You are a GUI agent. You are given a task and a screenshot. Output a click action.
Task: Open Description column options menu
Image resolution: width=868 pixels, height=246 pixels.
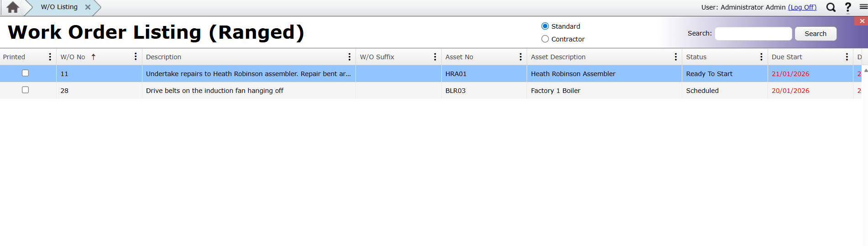point(350,57)
